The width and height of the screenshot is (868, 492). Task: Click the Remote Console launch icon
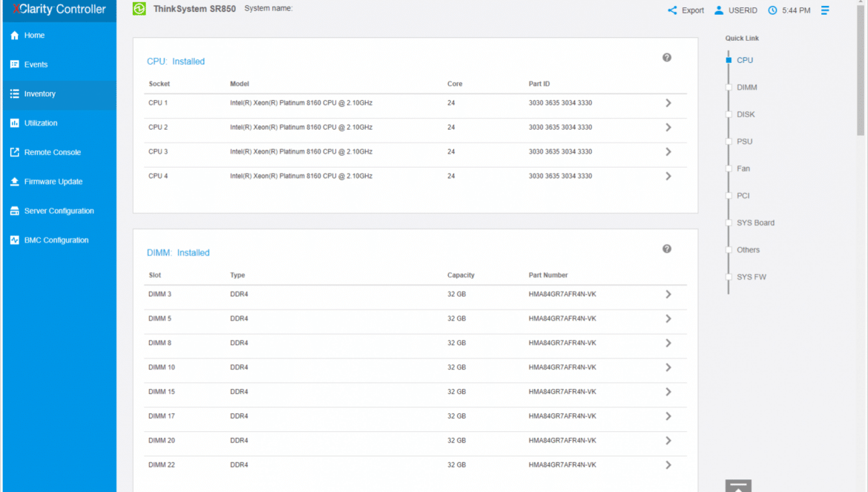[14, 152]
